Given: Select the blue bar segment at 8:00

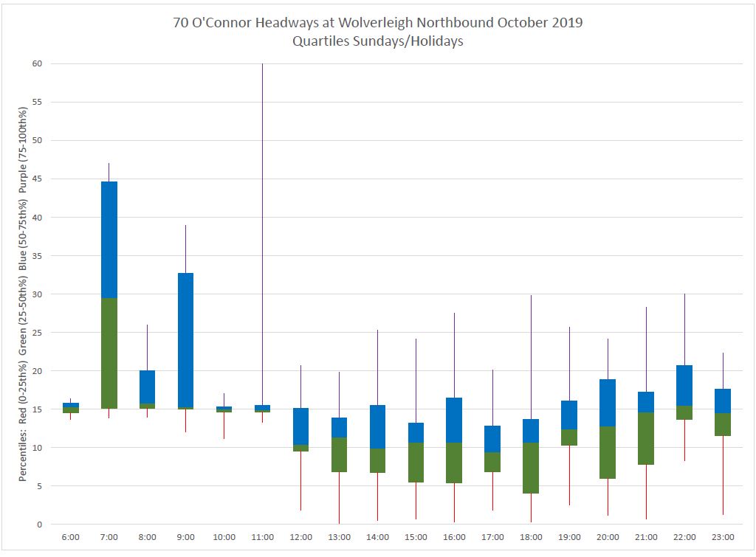Looking at the screenshot, I should coord(147,387).
